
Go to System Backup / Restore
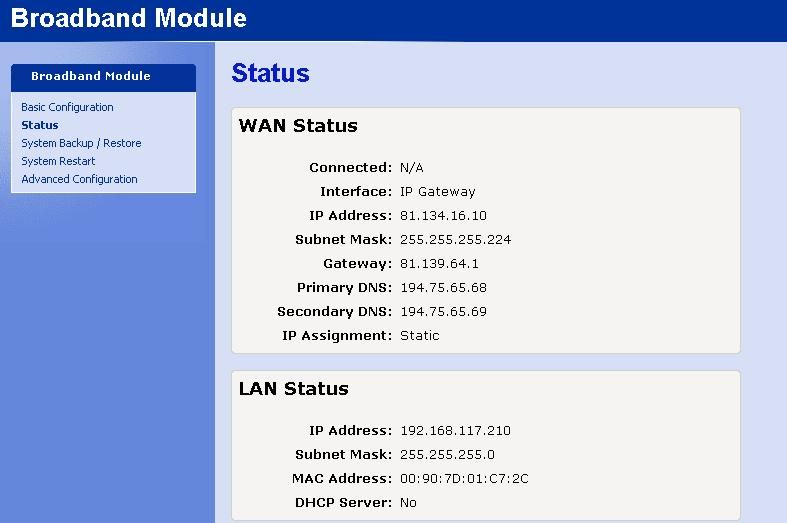[x=81, y=143]
